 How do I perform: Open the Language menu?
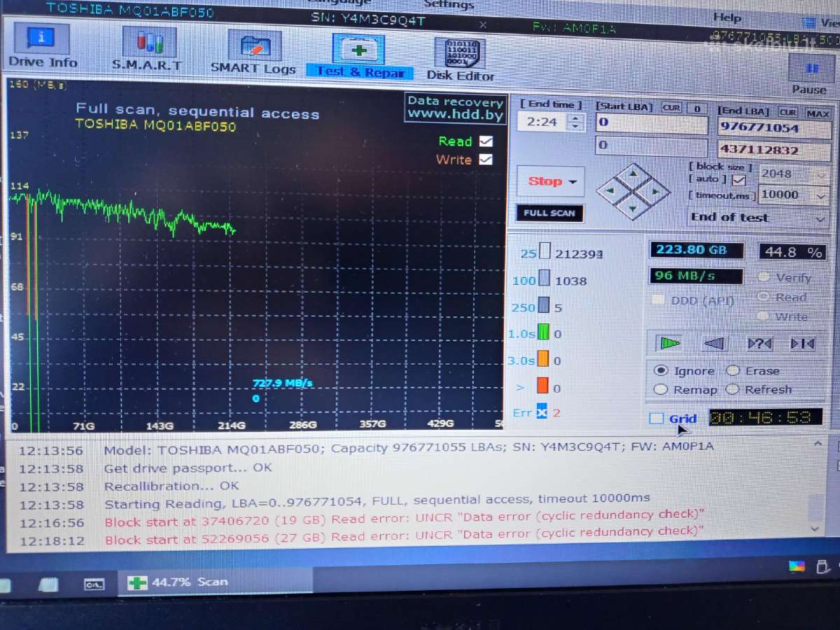click(339, 3)
